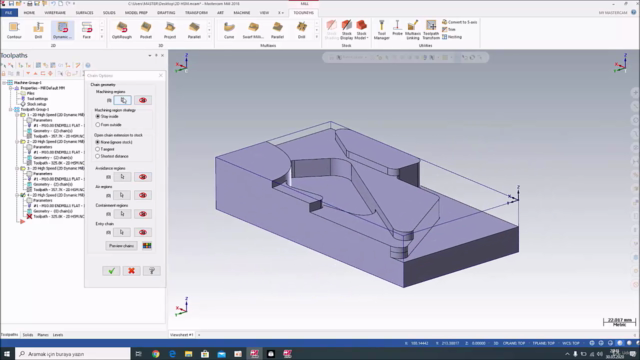The width and height of the screenshot is (640, 360).
Task: Choose Stay inside strategy
Action: (98, 116)
